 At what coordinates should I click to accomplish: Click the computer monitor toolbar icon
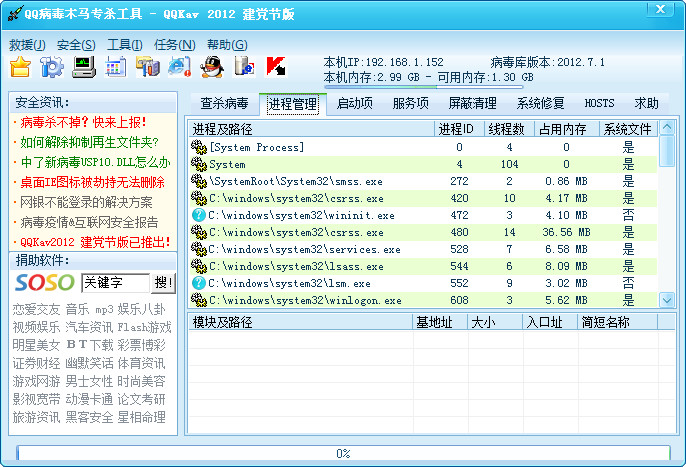[x=84, y=67]
